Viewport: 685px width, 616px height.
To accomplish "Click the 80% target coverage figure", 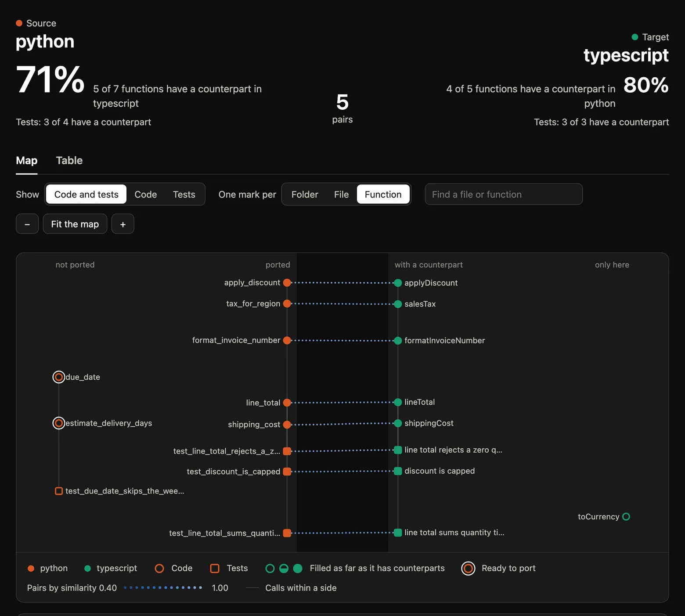I will (x=646, y=85).
